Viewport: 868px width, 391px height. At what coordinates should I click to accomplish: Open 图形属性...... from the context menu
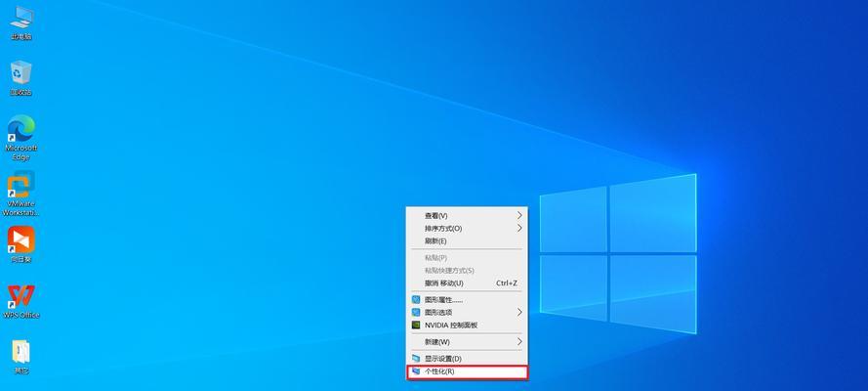pyautogui.click(x=467, y=300)
